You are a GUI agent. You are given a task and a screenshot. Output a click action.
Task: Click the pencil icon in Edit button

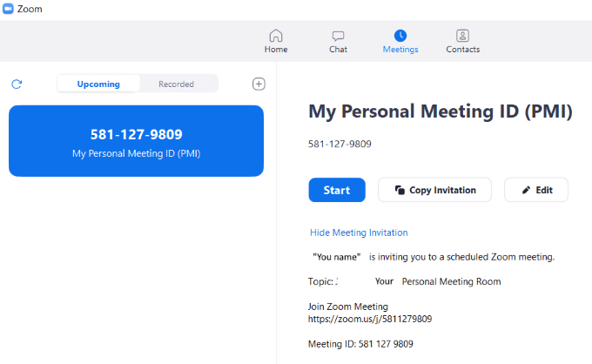(x=525, y=190)
